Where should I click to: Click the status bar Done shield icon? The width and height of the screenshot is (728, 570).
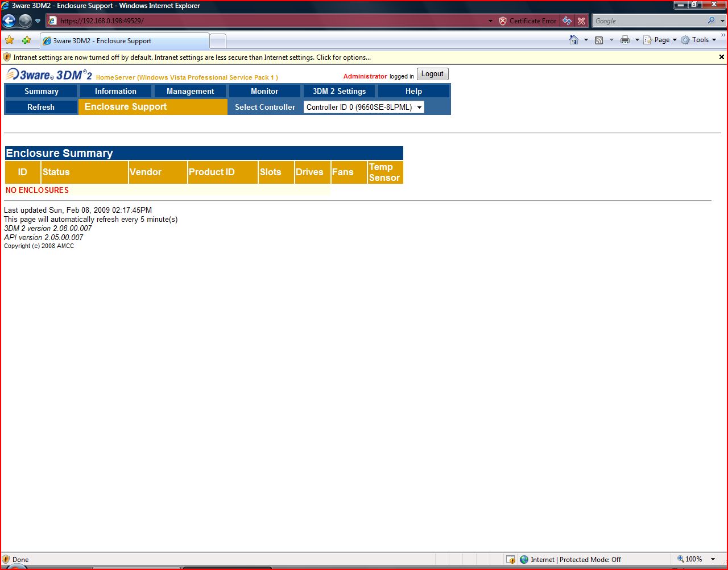click(6, 559)
